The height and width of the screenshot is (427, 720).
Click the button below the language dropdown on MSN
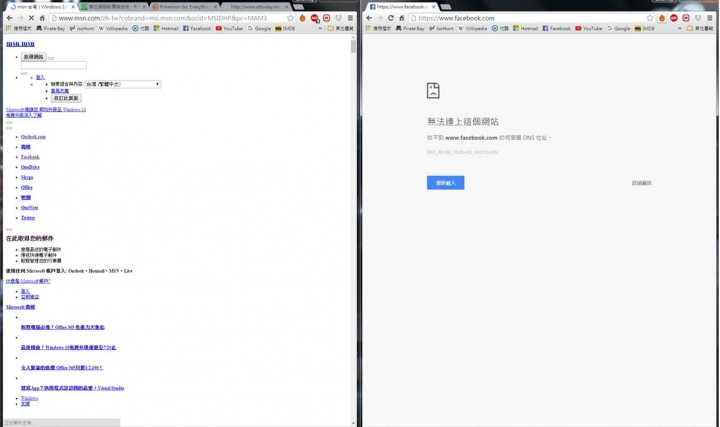click(66, 98)
